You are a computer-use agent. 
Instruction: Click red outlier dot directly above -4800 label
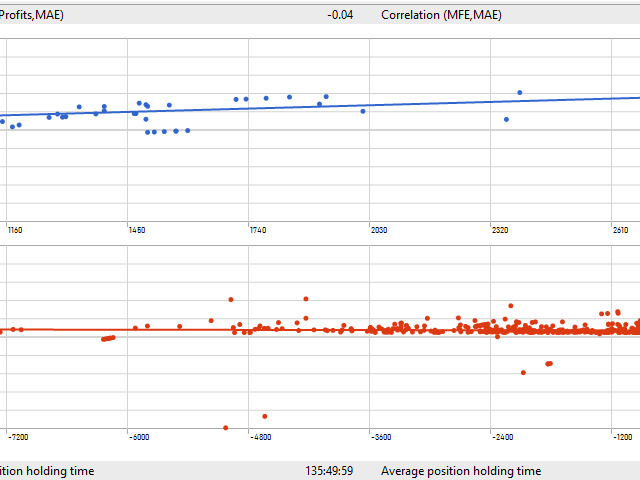(x=264, y=416)
